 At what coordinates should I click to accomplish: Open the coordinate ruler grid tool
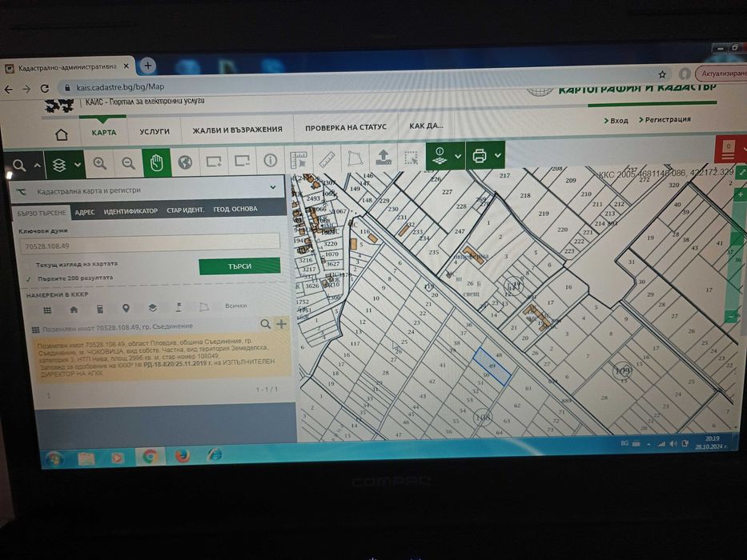click(299, 160)
